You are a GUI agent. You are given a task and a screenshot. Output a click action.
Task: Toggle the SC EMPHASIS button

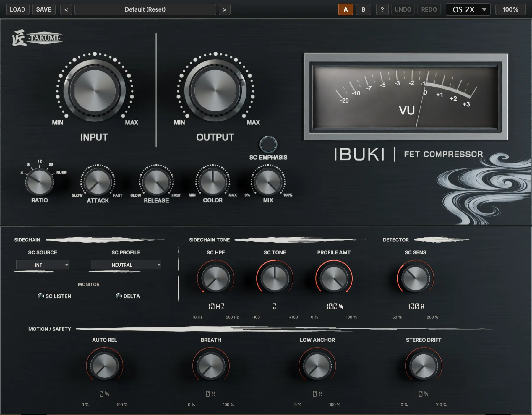pos(268,145)
